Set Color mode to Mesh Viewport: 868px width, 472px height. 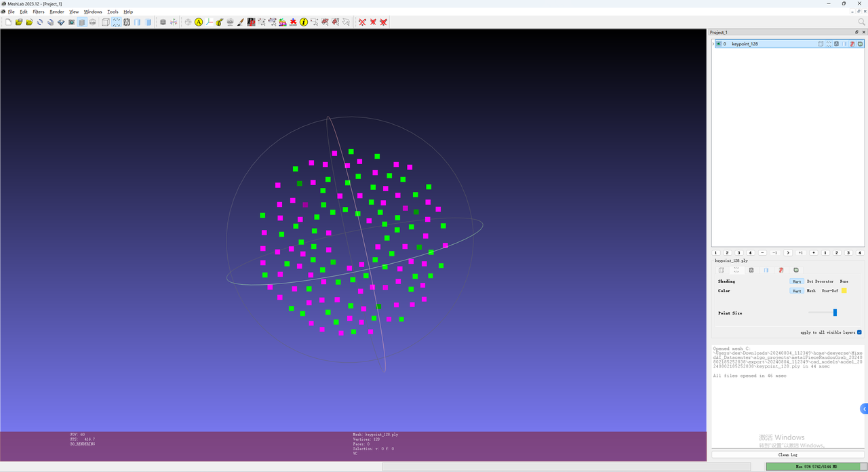coord(811,291)
